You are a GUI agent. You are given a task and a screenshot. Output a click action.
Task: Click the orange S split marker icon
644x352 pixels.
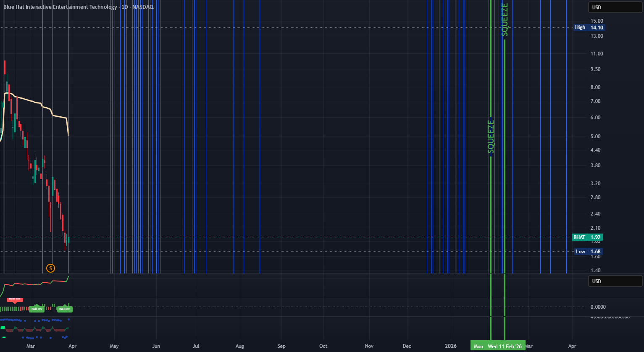(50, 268)
